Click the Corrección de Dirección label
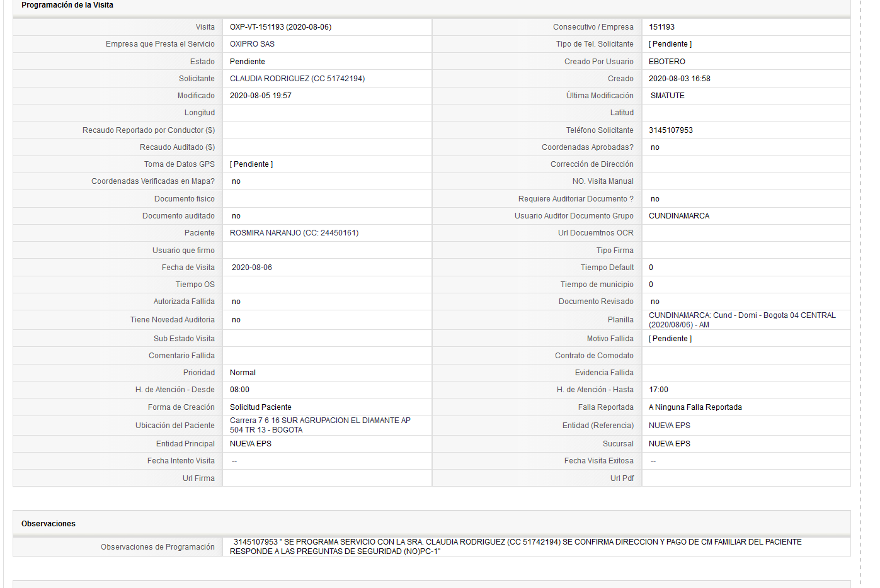Viewport: 880px width, 588px height. (x=592, y=164)
